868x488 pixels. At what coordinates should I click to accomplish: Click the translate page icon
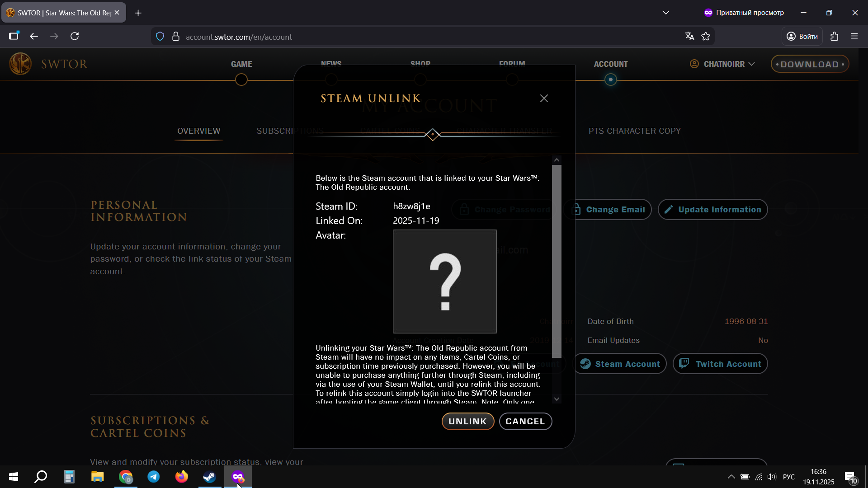pos(689,37)
